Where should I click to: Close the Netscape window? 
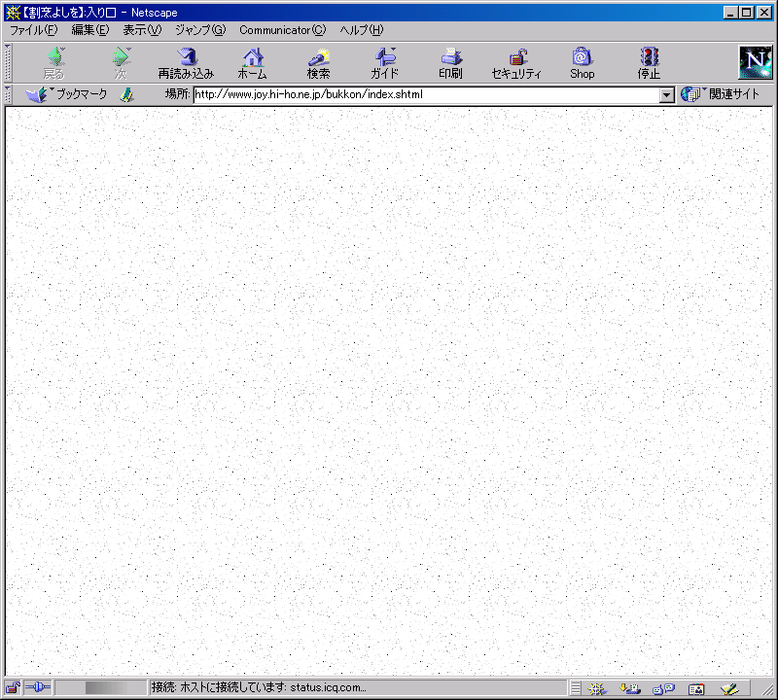point(763,13)
